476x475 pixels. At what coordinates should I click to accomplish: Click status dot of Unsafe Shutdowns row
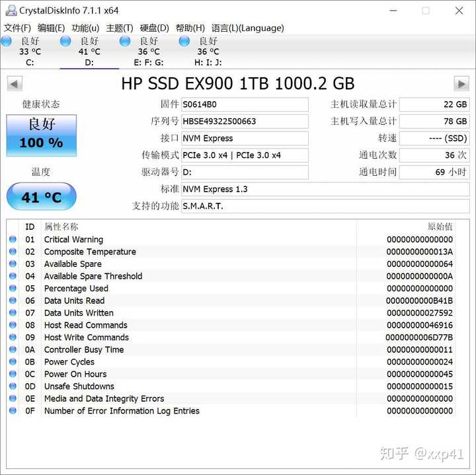coord(13,386)
